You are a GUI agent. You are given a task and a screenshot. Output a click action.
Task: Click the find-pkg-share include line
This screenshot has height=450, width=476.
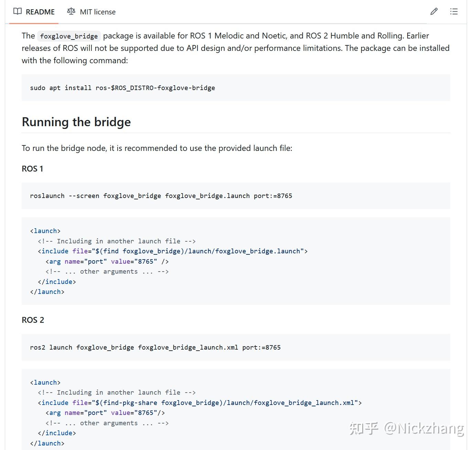pos(199,403)
